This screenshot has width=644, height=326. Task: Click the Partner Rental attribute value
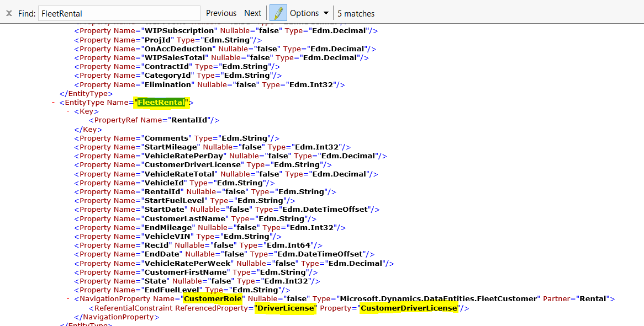pyautogui.click(x=593, y=299)
